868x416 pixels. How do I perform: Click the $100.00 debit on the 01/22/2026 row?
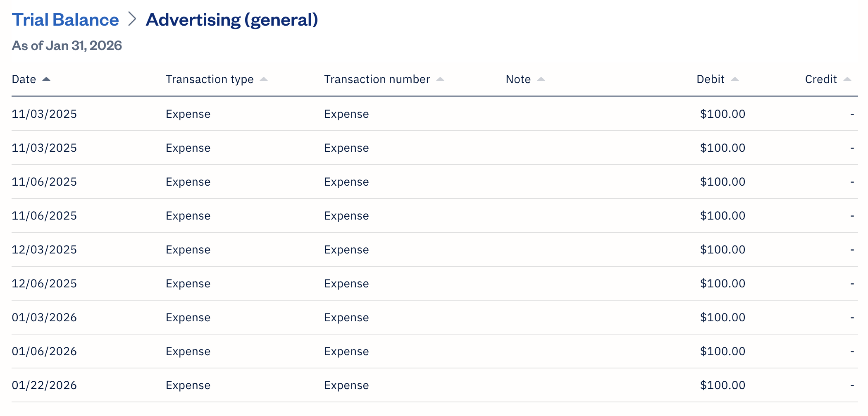723,385
